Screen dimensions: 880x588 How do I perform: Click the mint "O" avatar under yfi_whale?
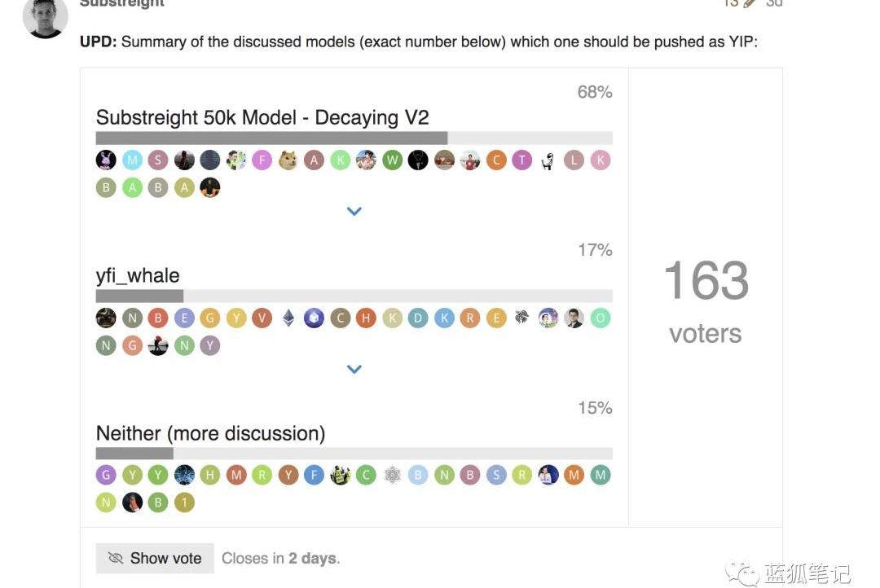[600, 318]
